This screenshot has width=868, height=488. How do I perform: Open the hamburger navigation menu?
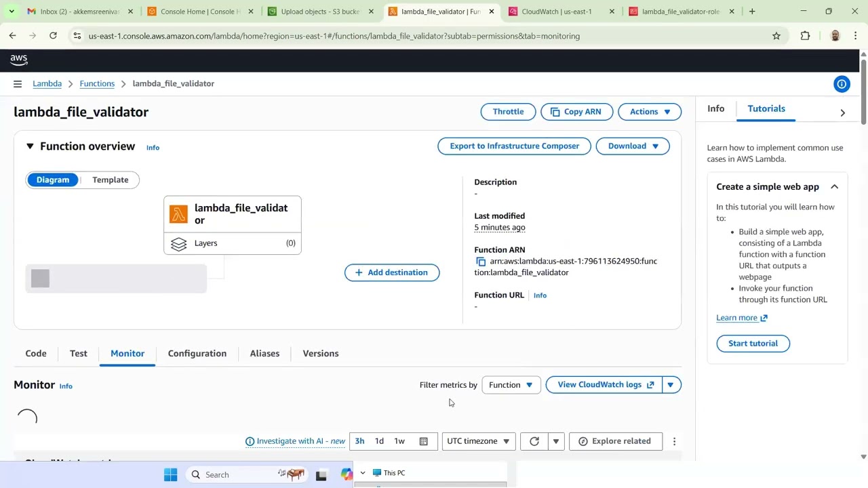coord(17,83)
